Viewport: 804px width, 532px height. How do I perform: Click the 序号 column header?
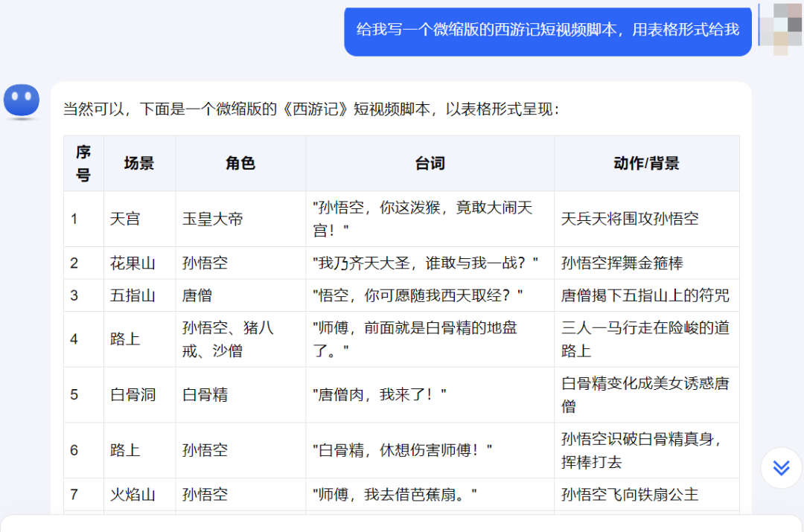coord(83,164)
